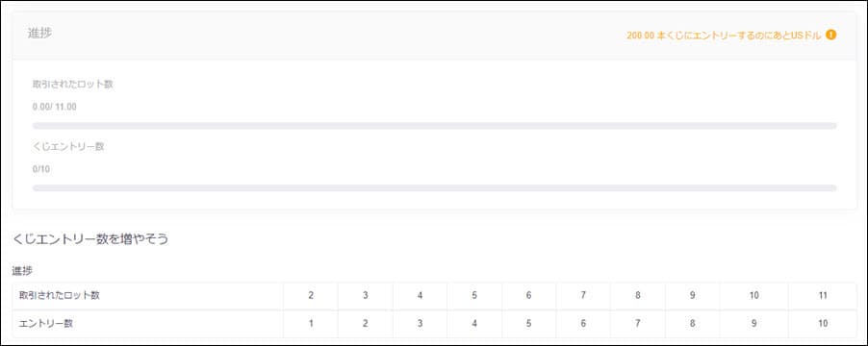Click lot count cell 6 in table

click(528, 296)
